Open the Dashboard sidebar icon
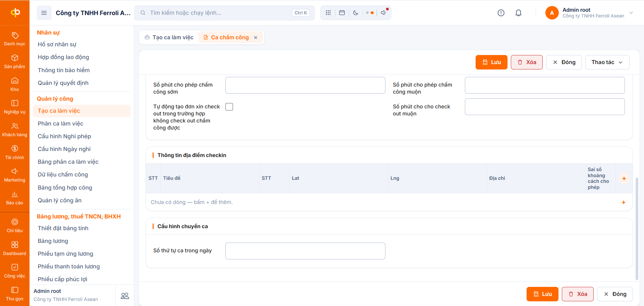Screen dimensions: 644x306 pos(14,249)
